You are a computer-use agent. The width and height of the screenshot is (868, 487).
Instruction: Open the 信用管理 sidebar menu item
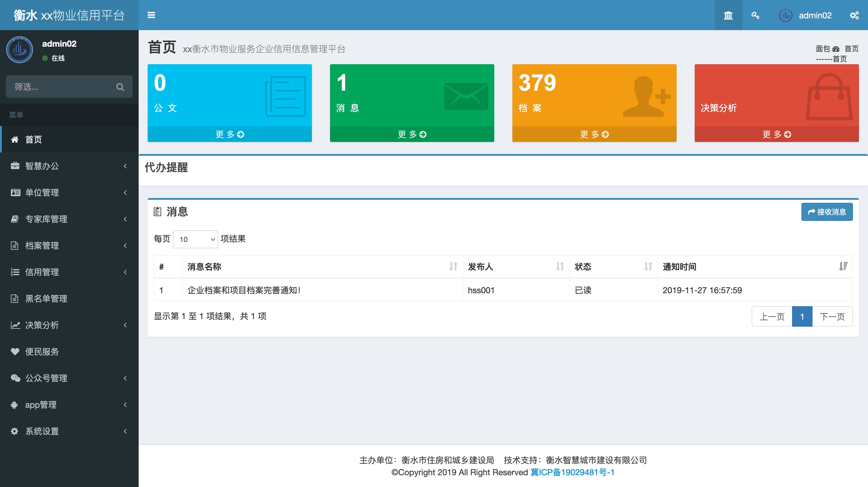coord(69,272)
